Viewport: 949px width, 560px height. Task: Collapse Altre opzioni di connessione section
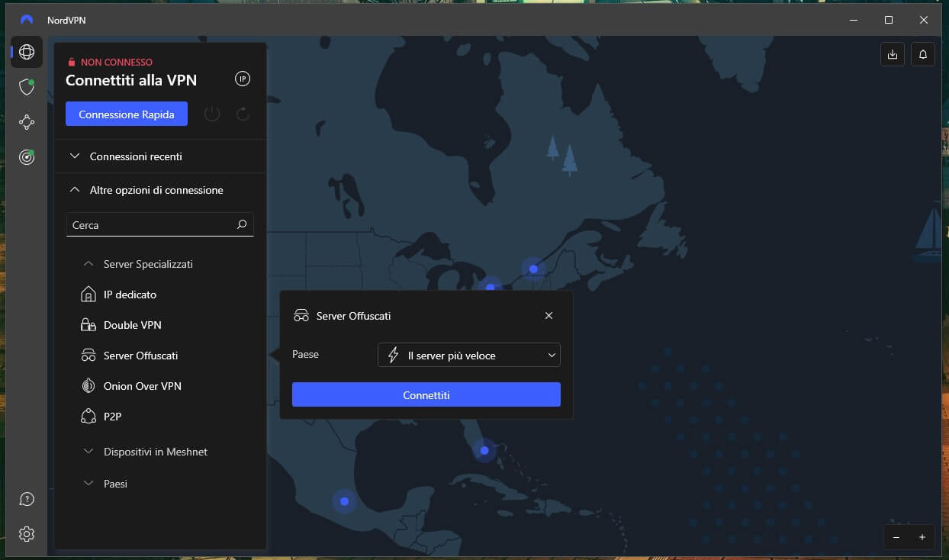click(160, 190)
